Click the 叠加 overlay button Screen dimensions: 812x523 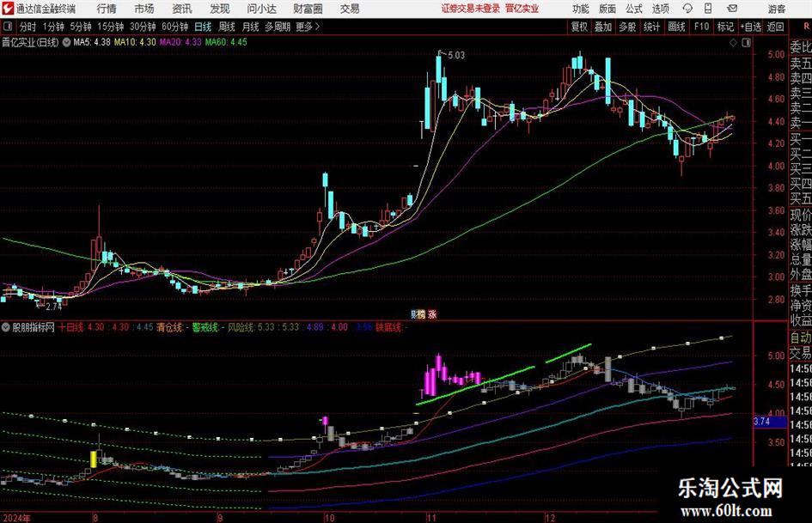coord(603,27)
